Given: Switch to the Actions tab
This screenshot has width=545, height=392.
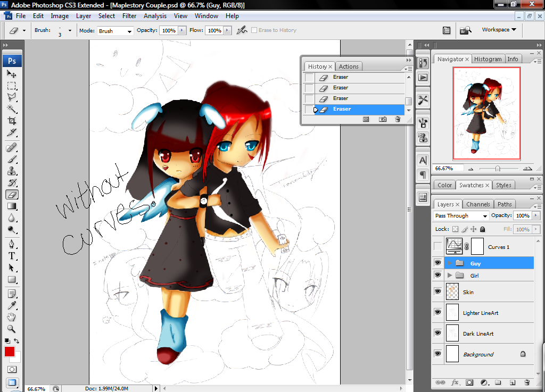Looking at the screenshot, I should coord(349,66).
